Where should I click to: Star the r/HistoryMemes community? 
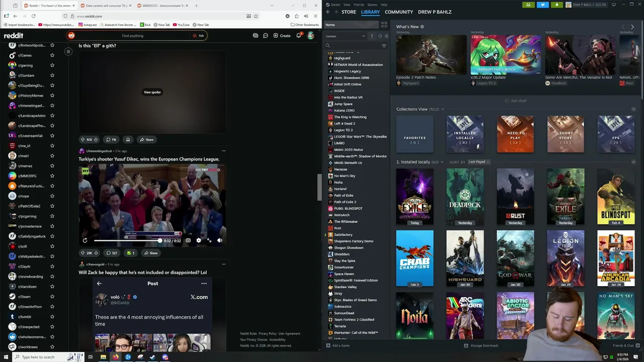pyautogui.click(x=52, y=96)
